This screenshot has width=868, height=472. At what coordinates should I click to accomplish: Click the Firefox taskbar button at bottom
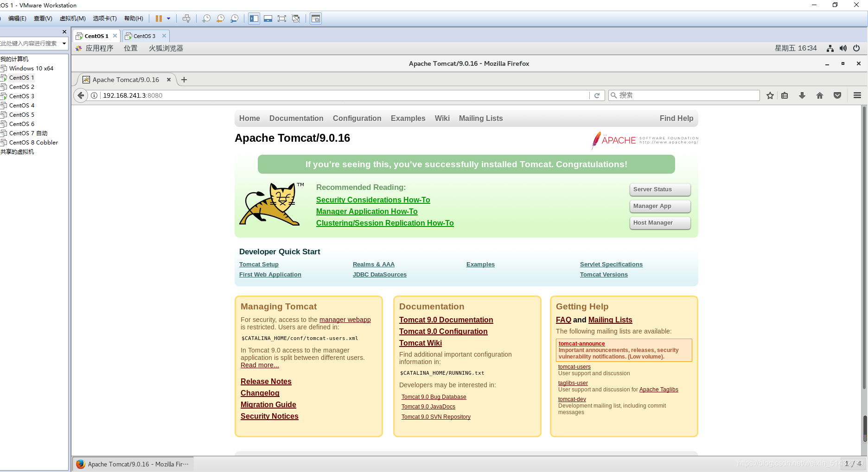tap(134, 464)
